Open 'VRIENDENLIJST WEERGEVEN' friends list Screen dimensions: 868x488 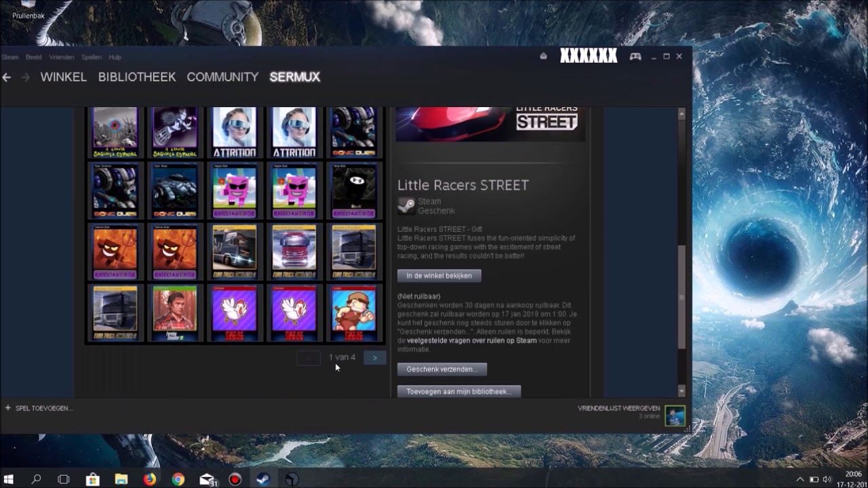(x=618, y=409)
